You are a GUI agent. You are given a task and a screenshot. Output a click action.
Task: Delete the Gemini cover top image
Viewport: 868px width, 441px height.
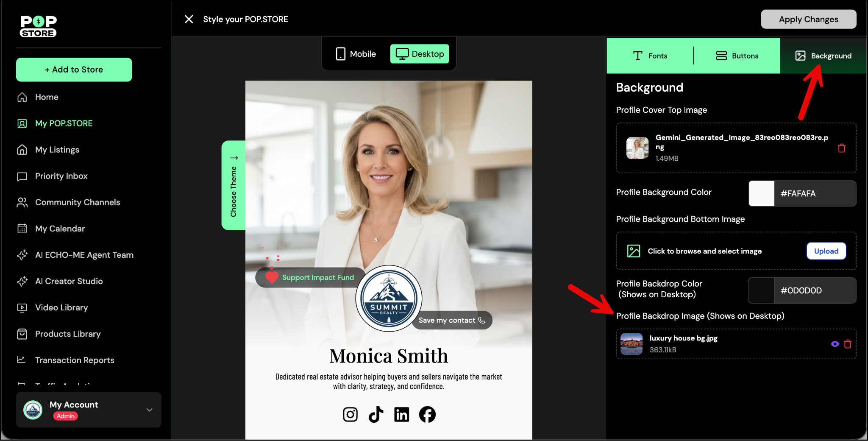(x=841, y=148)
